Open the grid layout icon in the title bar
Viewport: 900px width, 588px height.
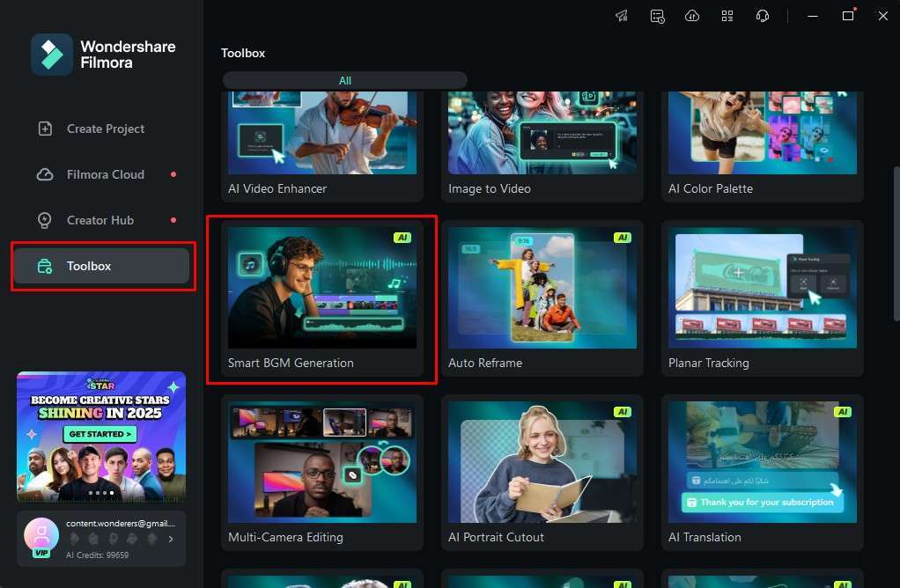coord(727,16)
